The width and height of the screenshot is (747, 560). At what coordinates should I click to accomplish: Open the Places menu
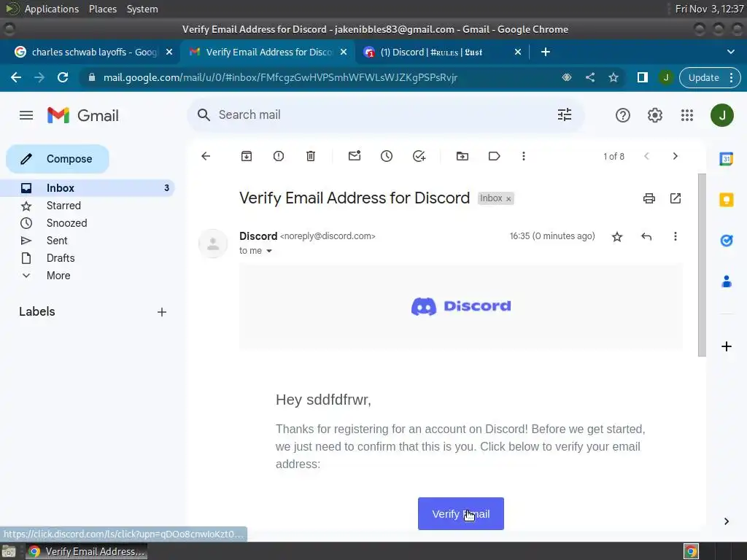click(x=102, y=9)
